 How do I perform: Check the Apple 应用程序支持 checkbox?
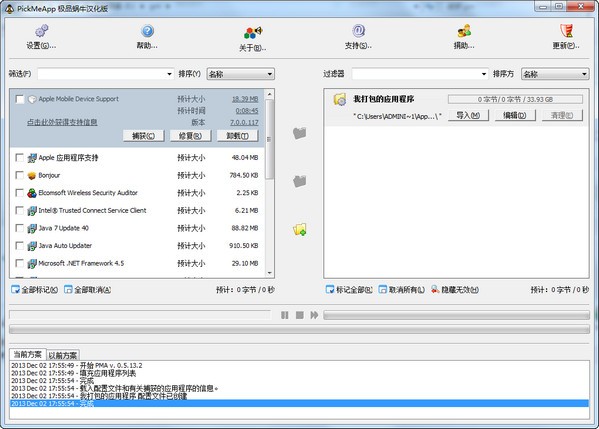click(19, 158)
